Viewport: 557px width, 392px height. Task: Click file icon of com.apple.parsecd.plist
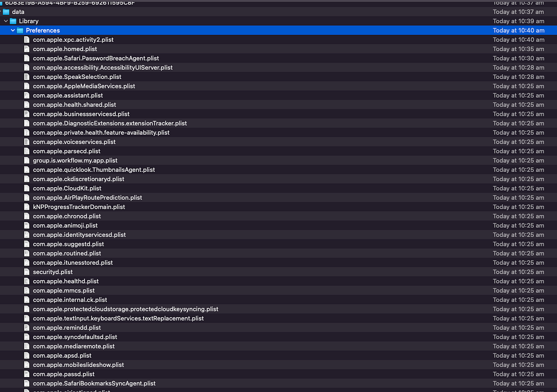click(x=27, y=151)
